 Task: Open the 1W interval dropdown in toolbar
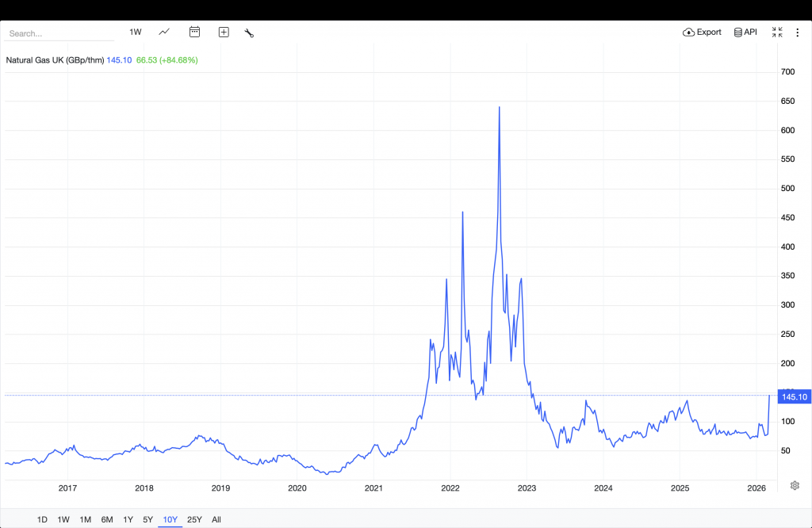point(136,33)
